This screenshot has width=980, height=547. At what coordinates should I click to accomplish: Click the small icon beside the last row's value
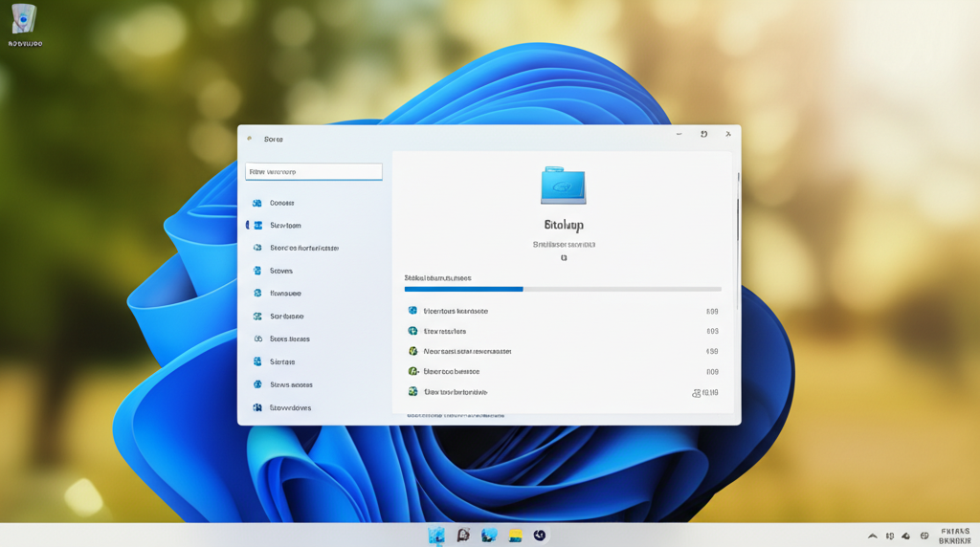click(x=696, y=393)
